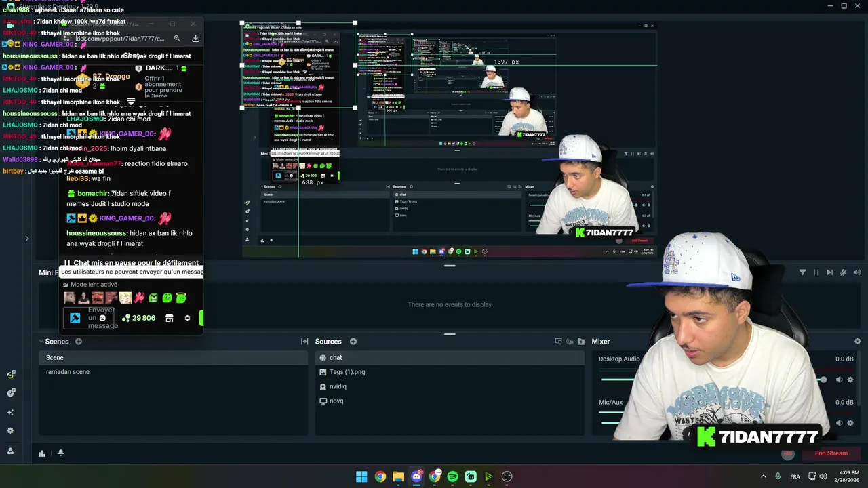Select the nvidiq webcam source
This screenshot has height=488, width=868.
(450, 386)
